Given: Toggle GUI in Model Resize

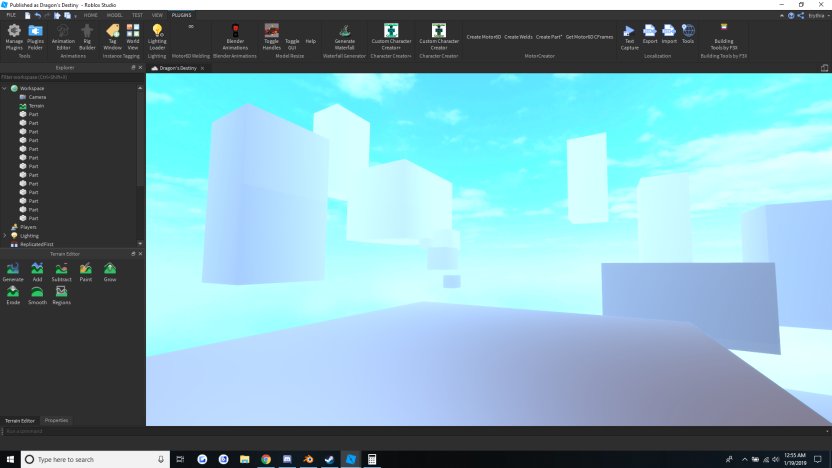Looking at the screenshot, I should 292,44.
